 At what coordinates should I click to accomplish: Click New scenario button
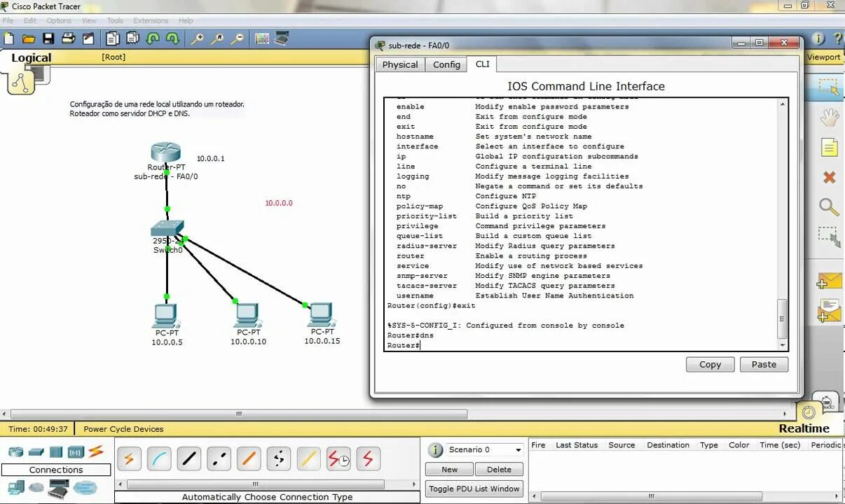(449, 469)
